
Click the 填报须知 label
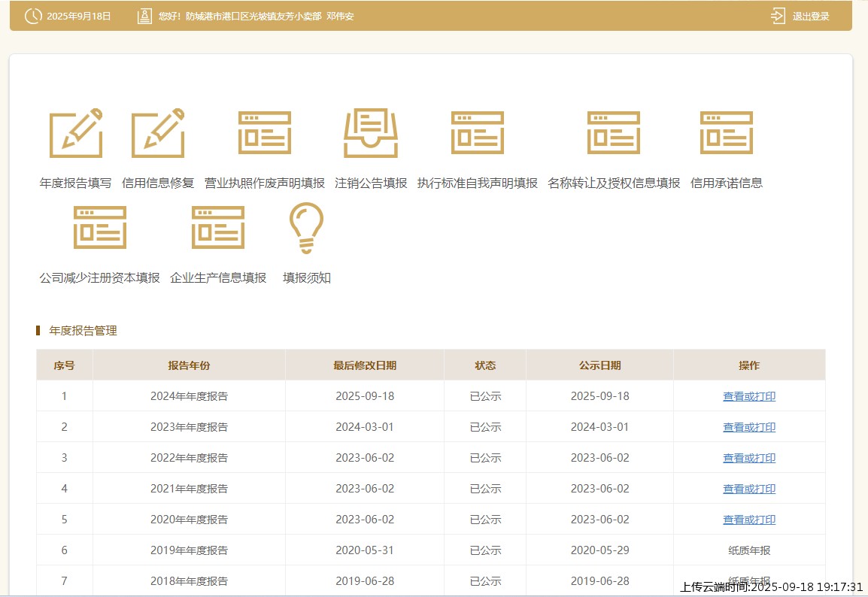(307, 277)
